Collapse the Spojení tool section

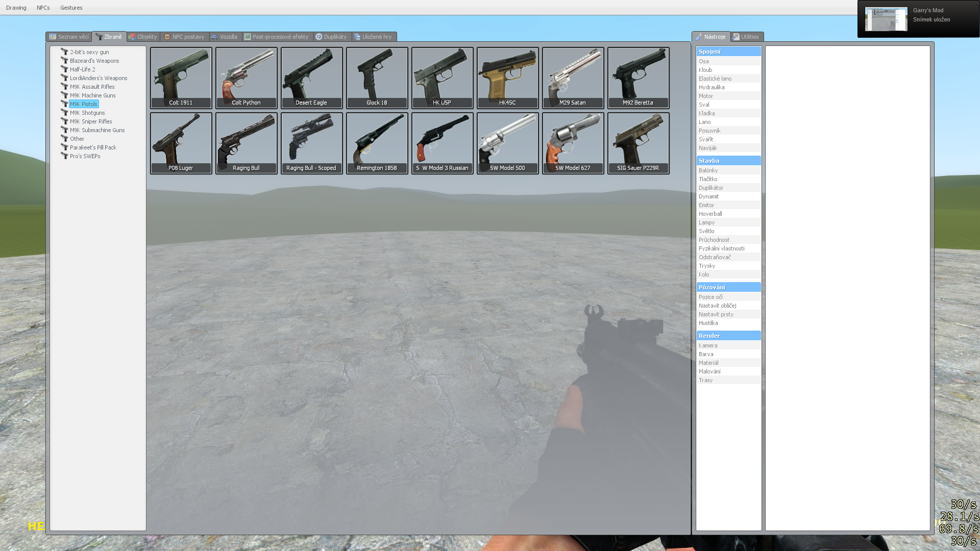729,52
